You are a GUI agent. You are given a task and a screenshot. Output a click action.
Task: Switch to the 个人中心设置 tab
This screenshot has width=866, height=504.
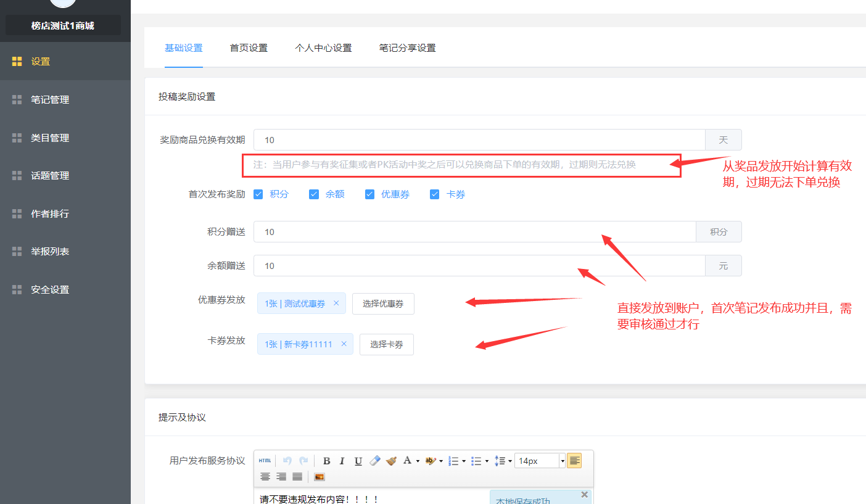[323, 48]
